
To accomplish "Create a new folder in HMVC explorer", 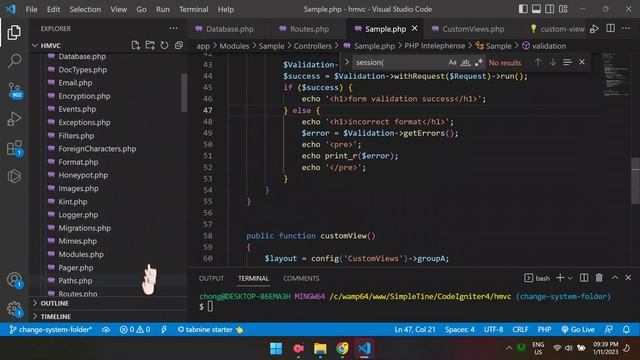I will pos(150,45).
